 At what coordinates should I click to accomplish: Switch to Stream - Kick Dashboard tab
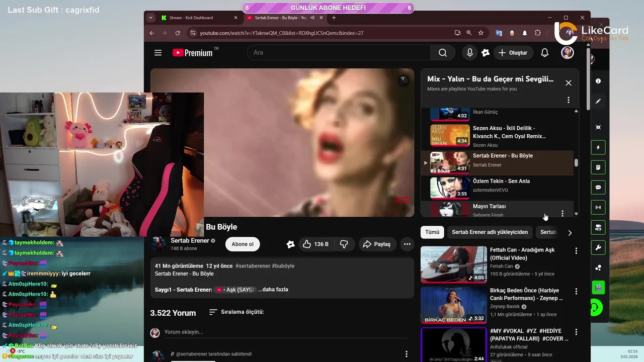(x=200, y=18)
